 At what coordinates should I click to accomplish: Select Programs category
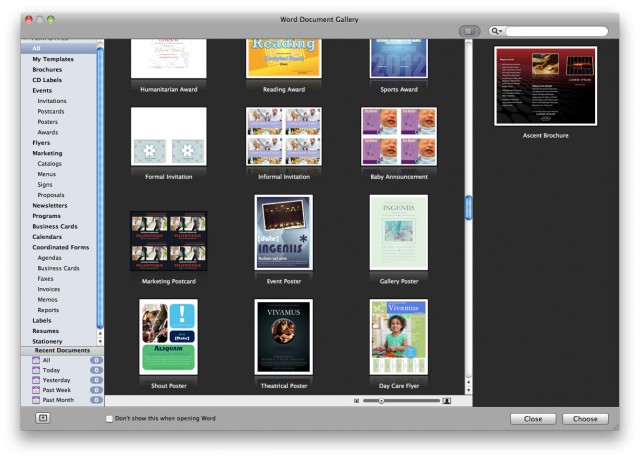47,216
